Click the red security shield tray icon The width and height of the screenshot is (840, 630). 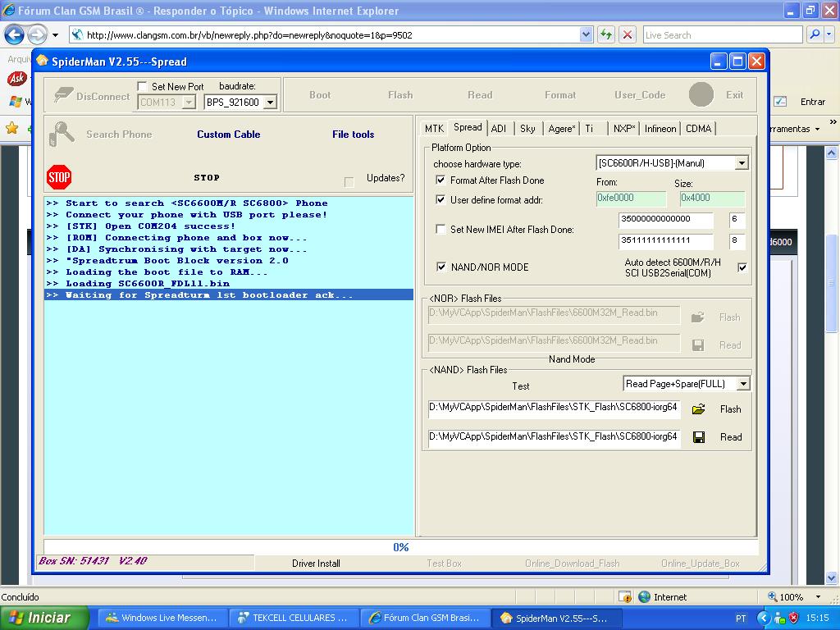tap(793, 618)
